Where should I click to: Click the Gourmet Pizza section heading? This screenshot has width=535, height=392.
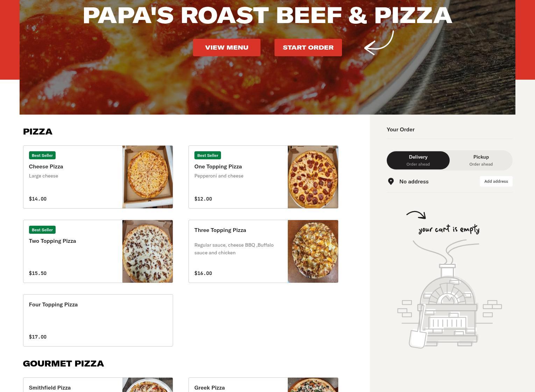click(x=63, y=364)
